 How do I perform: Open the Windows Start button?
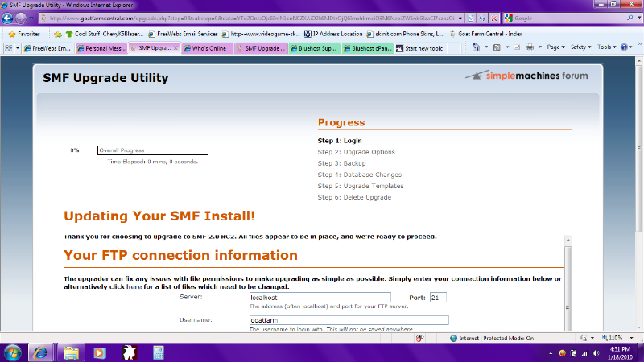12,353
